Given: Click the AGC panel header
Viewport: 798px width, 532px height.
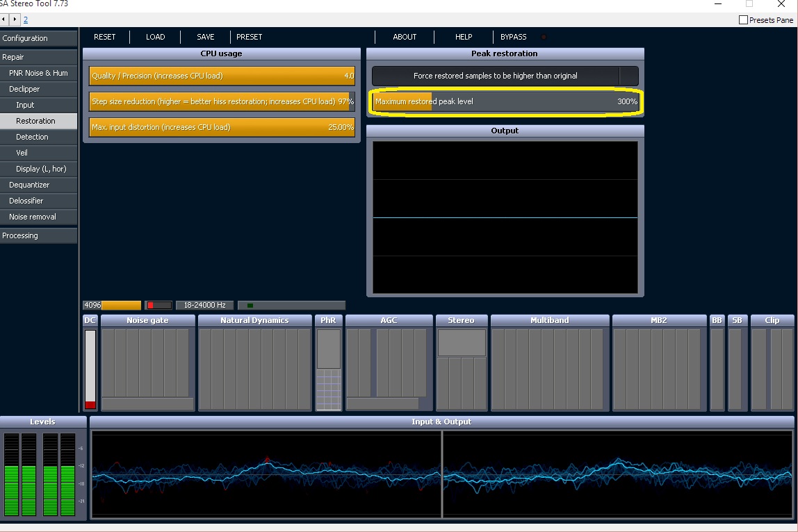Looking at the screenshot, I should pyautogui.click(x=389, y=320).
